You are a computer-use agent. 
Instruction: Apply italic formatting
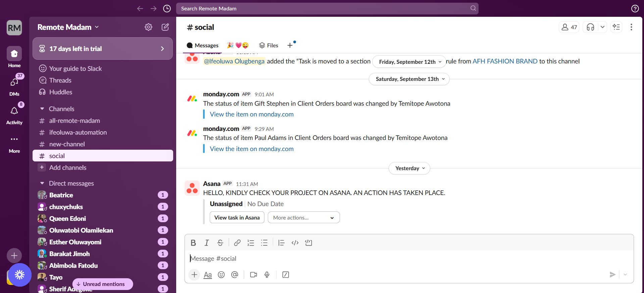tap(207, 243)
